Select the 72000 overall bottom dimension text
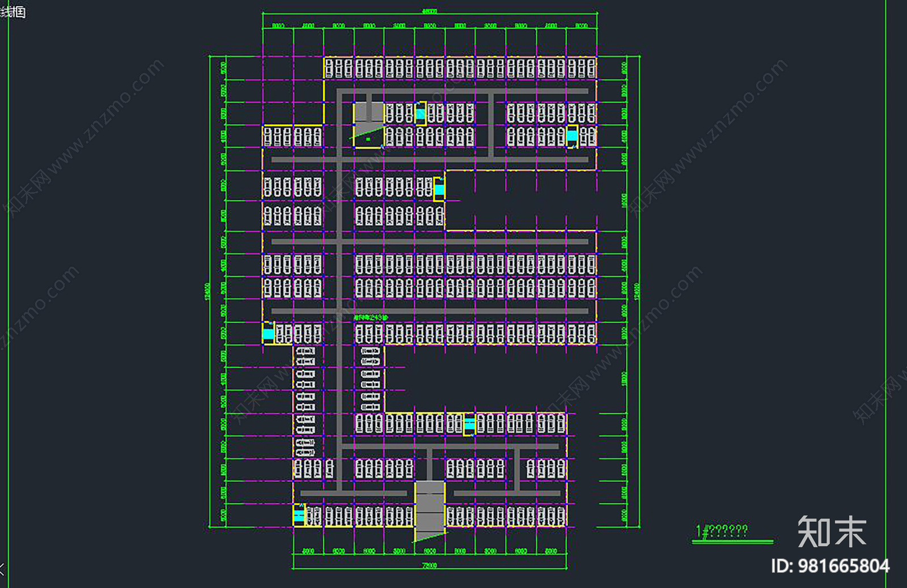The width and height of the screenshot is (907, 588). tap(429, 565)
